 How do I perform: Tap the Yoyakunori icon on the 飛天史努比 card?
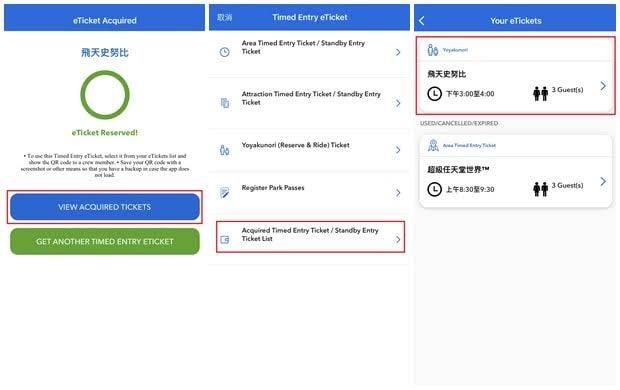click(433, 50)
